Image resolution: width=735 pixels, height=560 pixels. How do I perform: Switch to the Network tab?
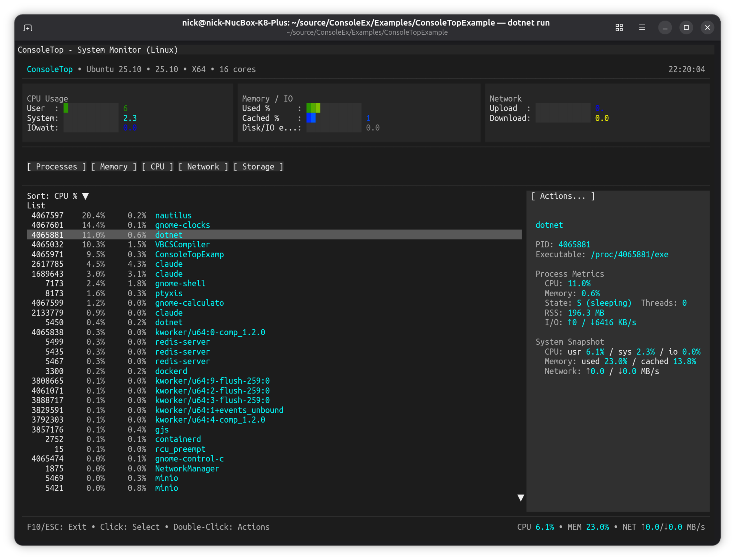coord(203,167)
